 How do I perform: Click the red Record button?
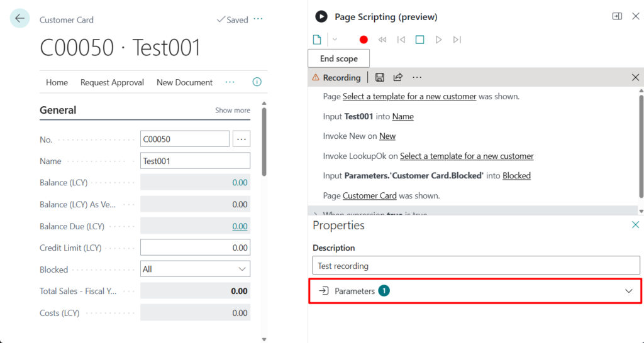364,40
